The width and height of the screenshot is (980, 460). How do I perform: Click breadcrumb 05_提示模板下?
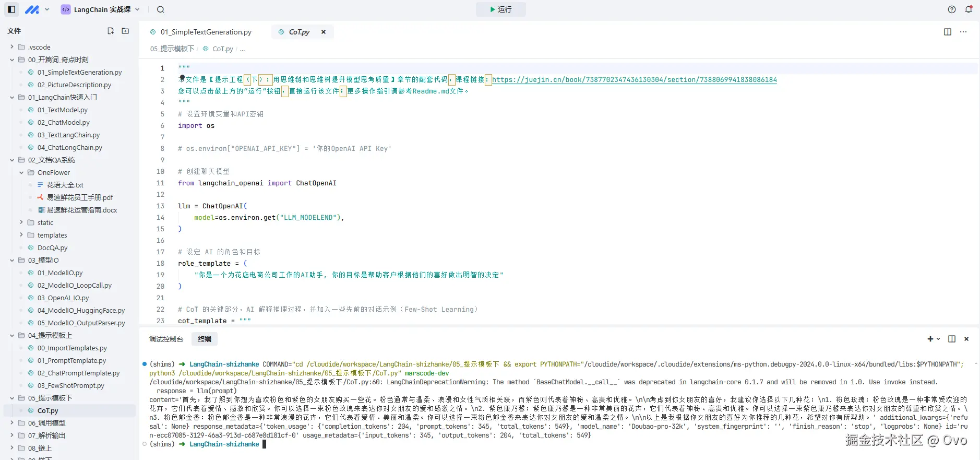[x=172, y=49]
